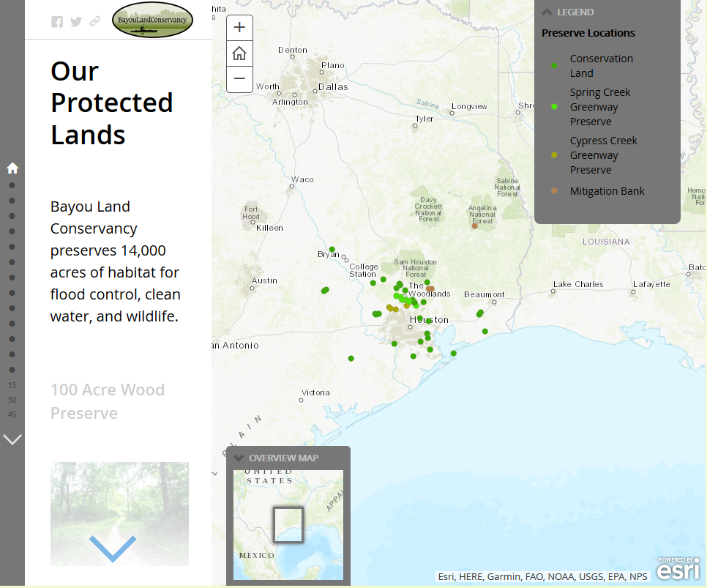The image size is (707, 588).
Task: Click the Mitigation Bank point near Angelina Forest
Action: pyautogui.click(x=474, y=226)
